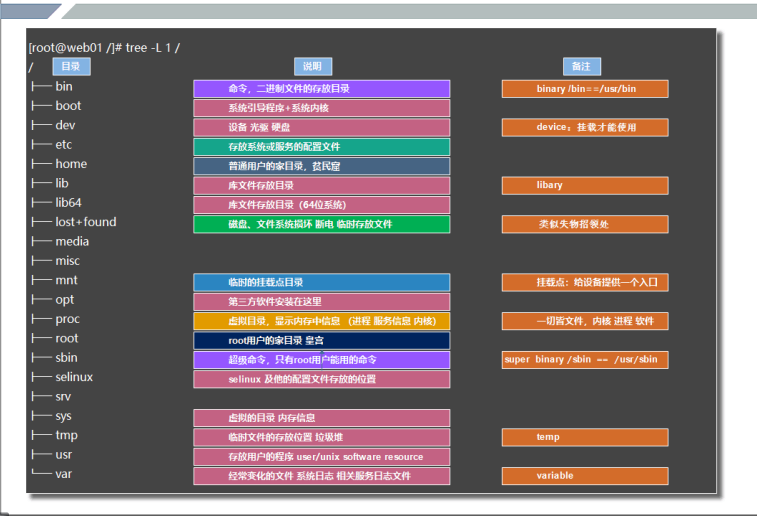The height and width of the screenshot is (516, 757).
Task: Click the note super binary /sbin -- /usr/sbin
Action: 585,360
